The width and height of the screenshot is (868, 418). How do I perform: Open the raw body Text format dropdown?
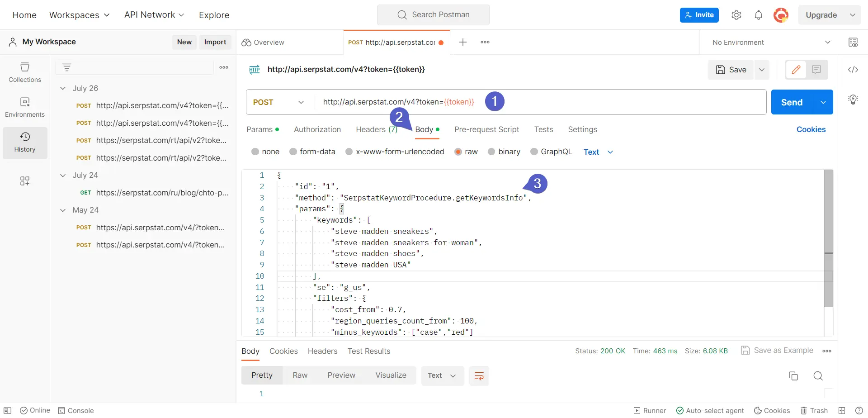tap(598, 152)
